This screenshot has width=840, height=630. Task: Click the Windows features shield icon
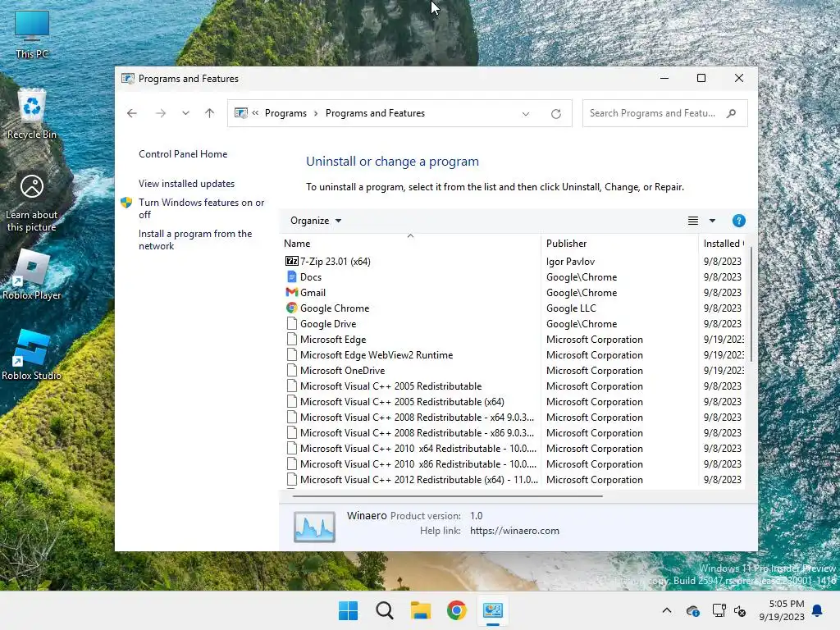[x=126, y=203]
